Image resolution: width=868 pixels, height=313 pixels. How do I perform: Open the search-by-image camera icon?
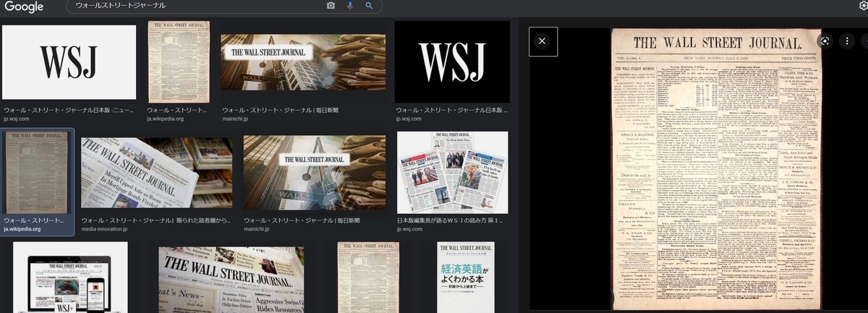(x=331, y=6)
